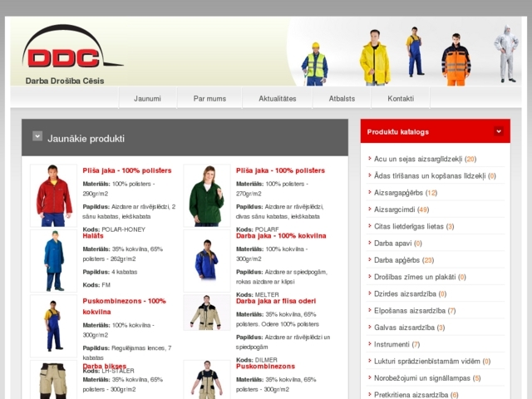
Task: Open Aizsargcimdi category link
Action: (401, 209)
